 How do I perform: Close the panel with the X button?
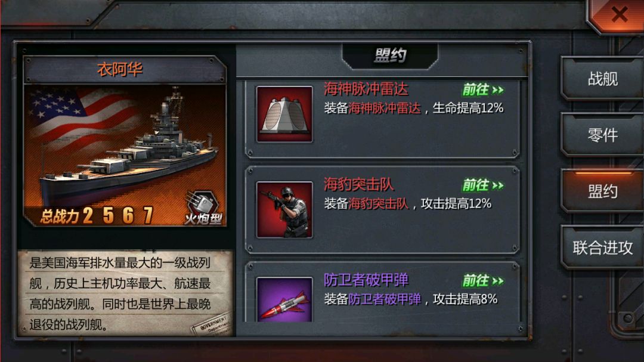tap(619, 14)
